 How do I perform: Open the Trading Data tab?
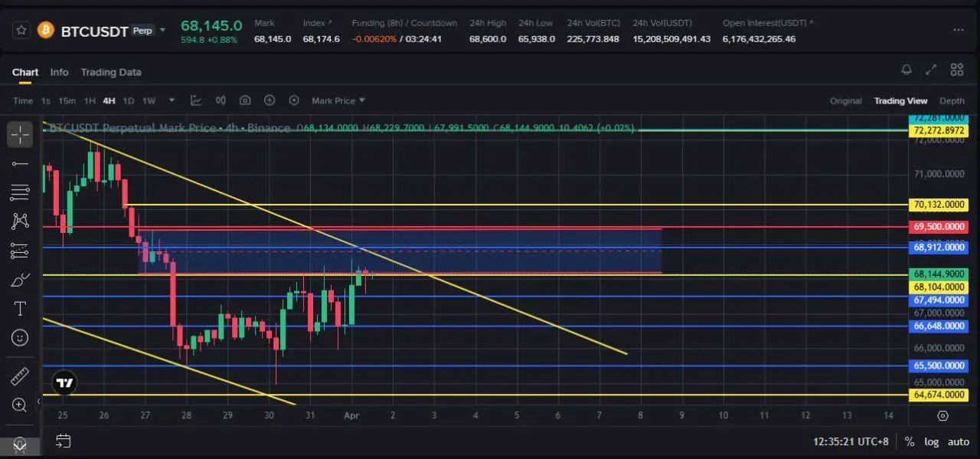(111, 72)
